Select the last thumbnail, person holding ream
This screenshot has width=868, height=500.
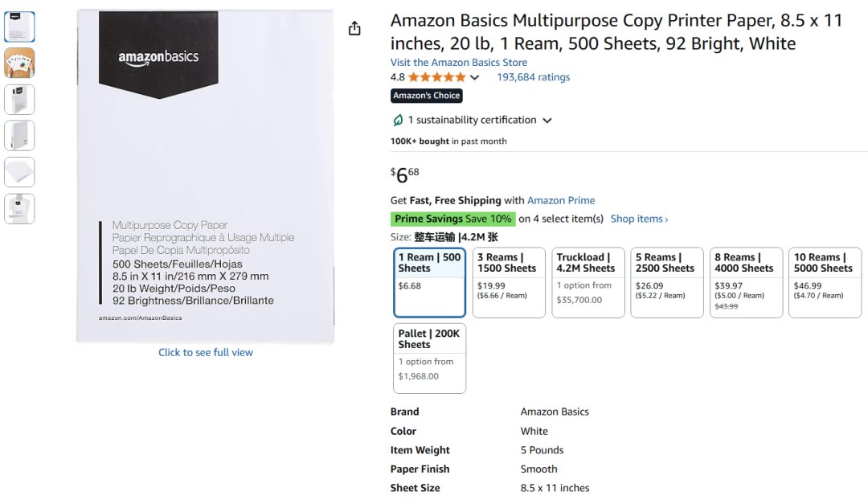pyautogui.click(x=19, y=208)
